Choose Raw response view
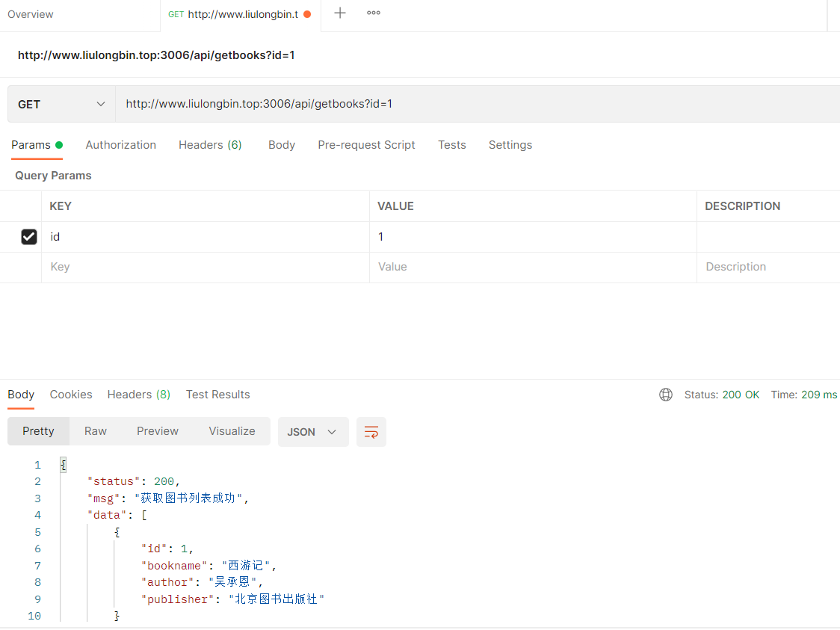This screenshot has height=630, width=840. point(96,431)
